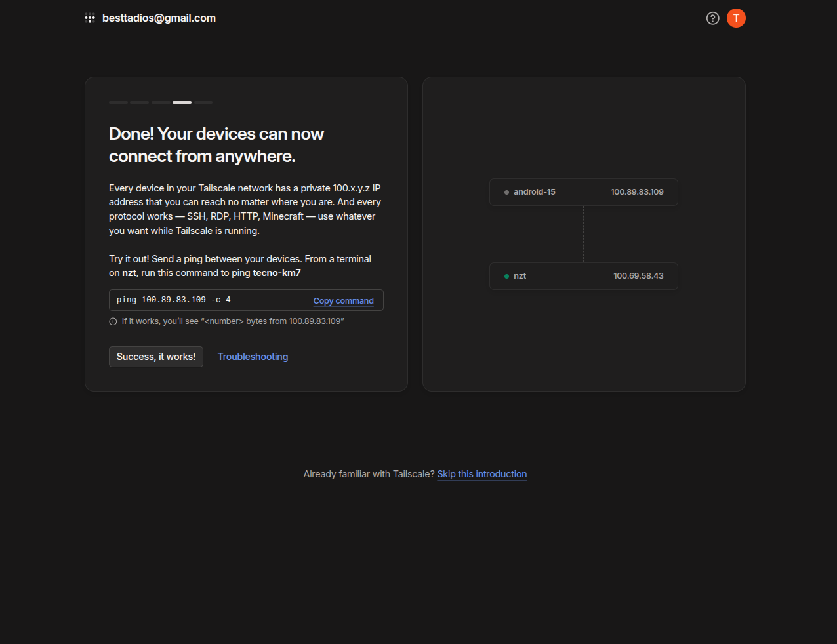This screenshot has height=644, width=837.
Task: Click "Skip this introduction" link
Action: pyautogui.click(x=481, y=474)
